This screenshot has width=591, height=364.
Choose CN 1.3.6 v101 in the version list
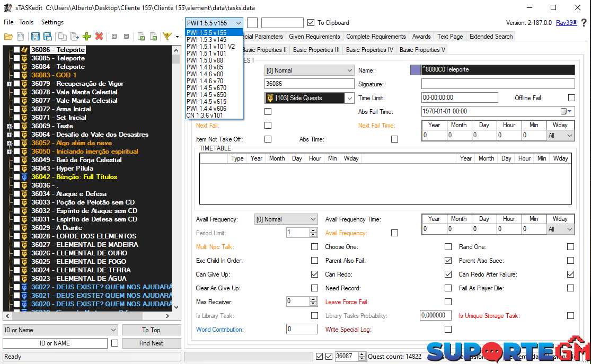[x=214, y=116]
